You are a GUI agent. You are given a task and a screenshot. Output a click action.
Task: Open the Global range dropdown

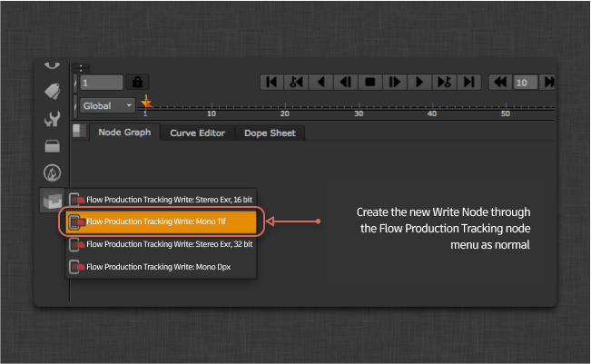click(x=108, y=105)
